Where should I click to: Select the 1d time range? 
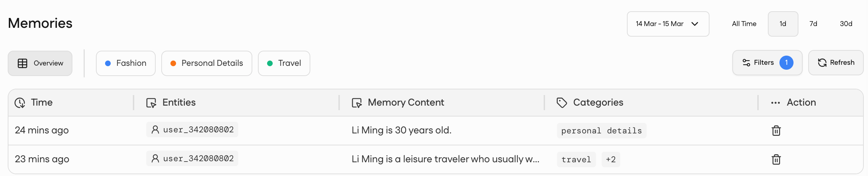[x=783, y=24]
